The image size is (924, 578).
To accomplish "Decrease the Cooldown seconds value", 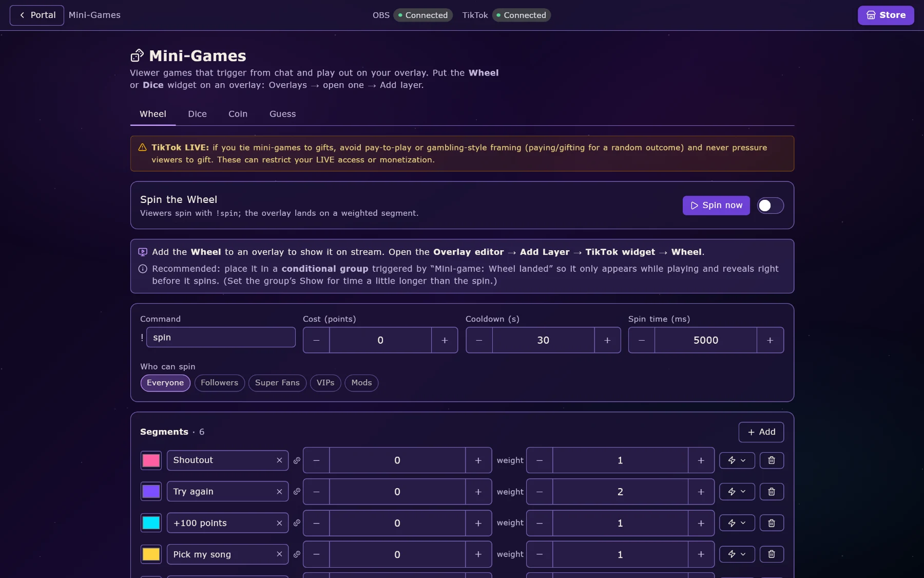I will pyautogui.click(x=479, y=340).
